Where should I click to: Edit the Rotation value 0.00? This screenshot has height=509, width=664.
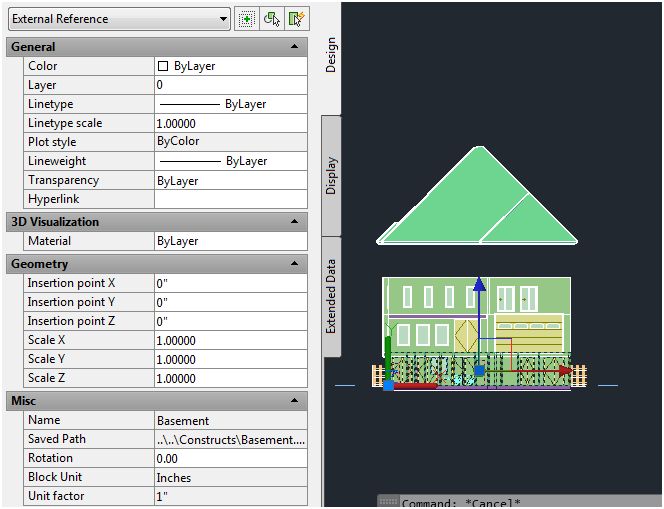click(x=231, y=458)
